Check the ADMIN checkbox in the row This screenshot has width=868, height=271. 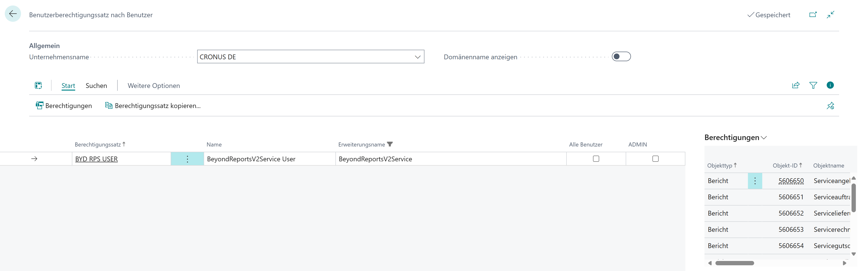[655, 159]
